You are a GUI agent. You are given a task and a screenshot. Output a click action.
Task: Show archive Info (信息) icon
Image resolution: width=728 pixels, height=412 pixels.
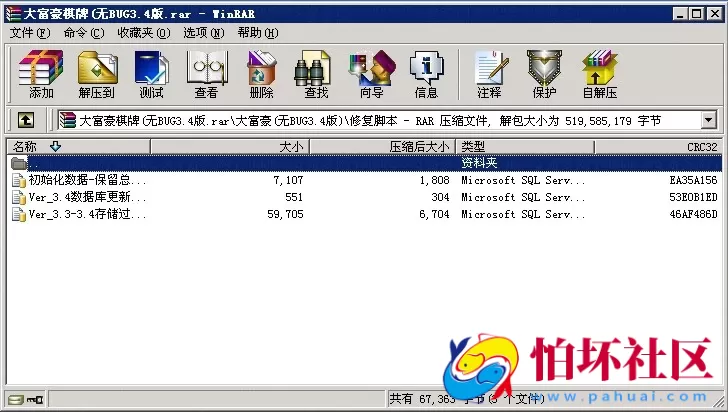tap(426, 74)
